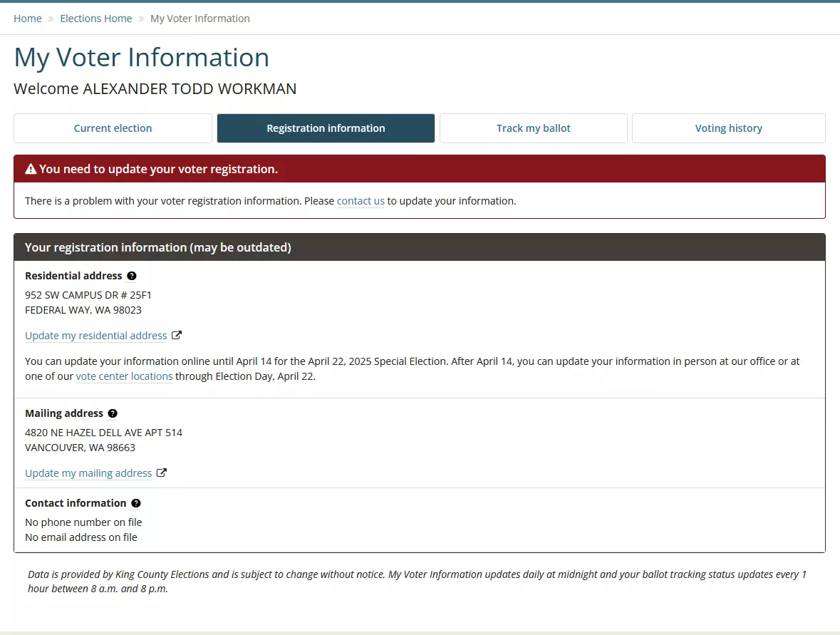Click the Mailing address help icon
840x635 pixels.
[x=113, y=413]
